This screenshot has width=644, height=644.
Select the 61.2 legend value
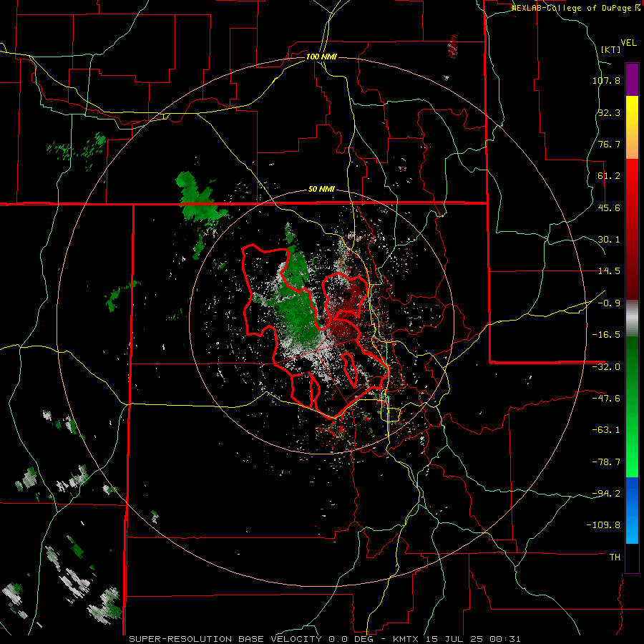point(609,176)
